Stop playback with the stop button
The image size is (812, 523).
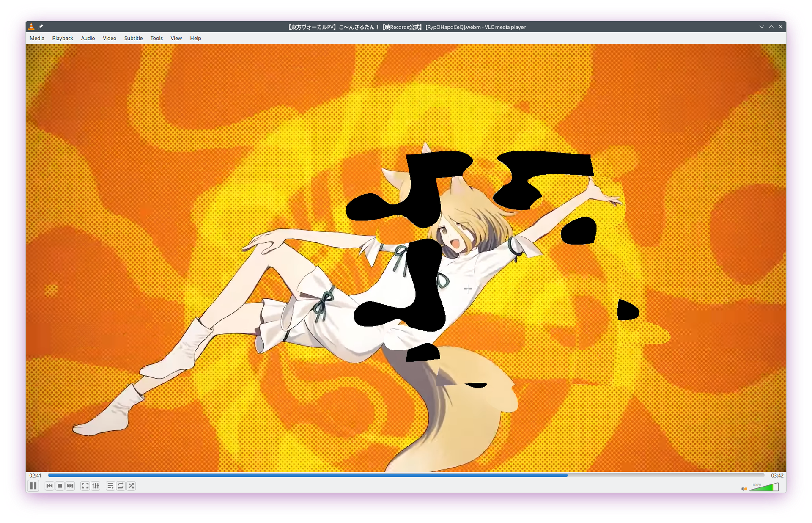click(60, 486)
